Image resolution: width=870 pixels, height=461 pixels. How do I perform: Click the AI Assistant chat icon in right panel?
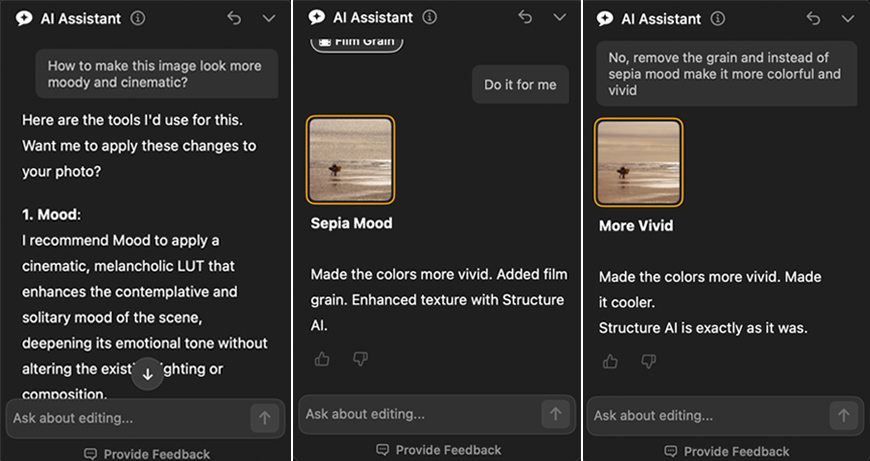coord(605,18)
